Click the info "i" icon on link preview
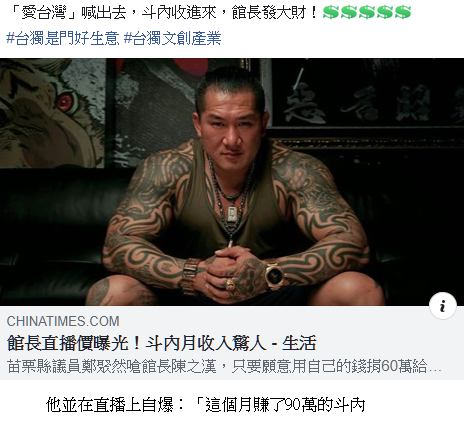The image size is (464, 425). [x=443, y=306]
